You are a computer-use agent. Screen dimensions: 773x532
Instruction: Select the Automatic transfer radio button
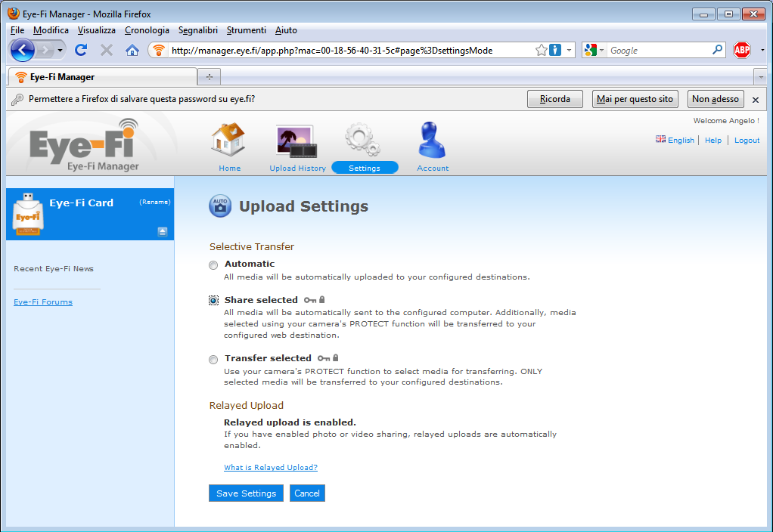click(x=213, y=265)
